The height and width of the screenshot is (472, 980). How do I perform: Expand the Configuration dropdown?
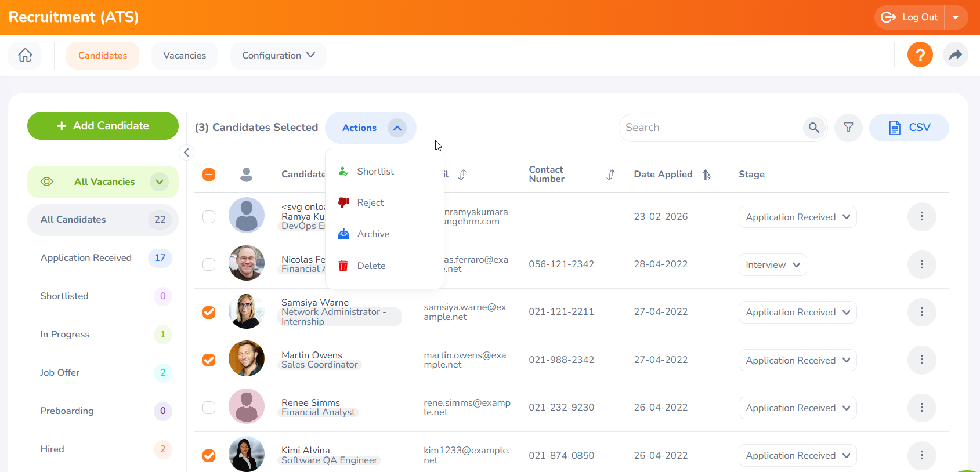pos(278,56)
